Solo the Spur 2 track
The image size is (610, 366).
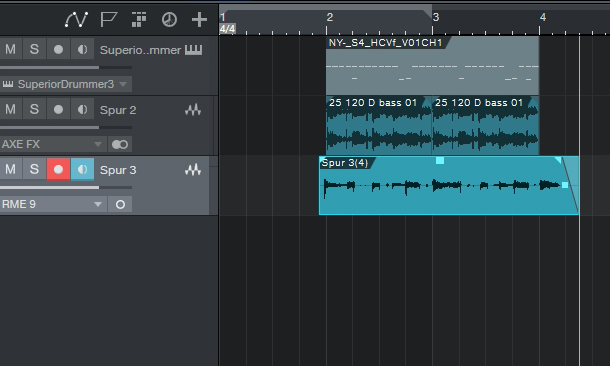34,109
